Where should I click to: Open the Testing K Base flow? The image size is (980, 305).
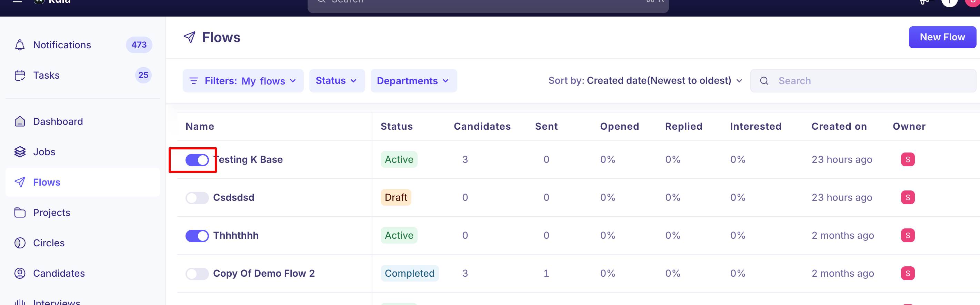(x=248, y=159)
